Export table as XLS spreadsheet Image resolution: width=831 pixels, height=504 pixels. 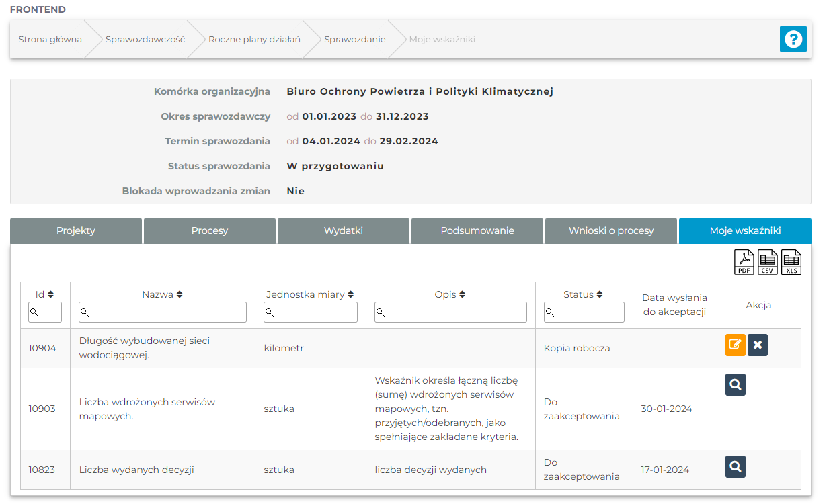tap(791, 262)
